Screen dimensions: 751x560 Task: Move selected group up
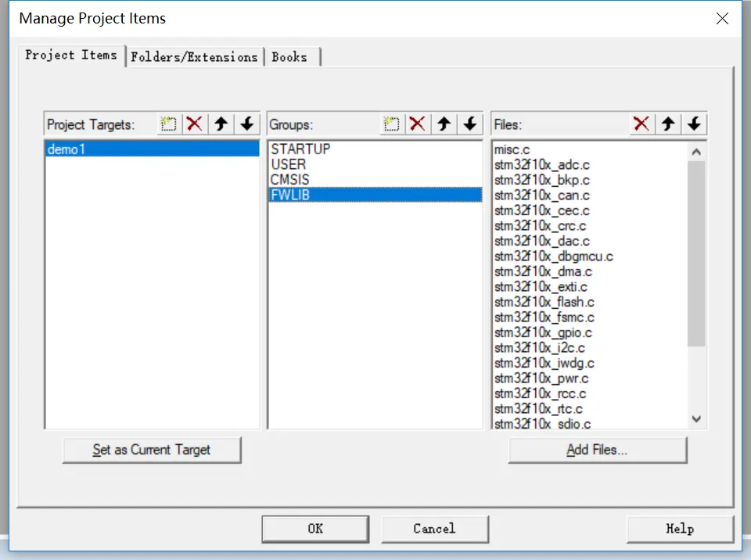[444, 124]
